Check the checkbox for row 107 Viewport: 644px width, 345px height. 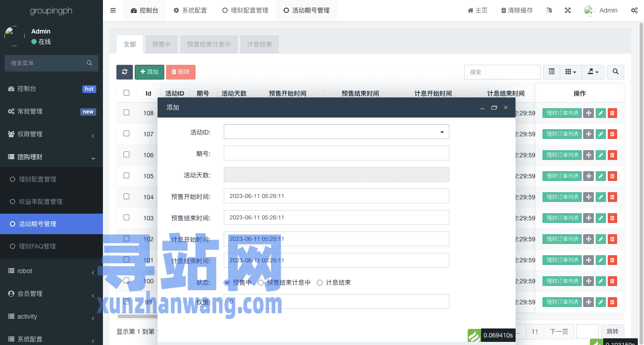(126, 133)
